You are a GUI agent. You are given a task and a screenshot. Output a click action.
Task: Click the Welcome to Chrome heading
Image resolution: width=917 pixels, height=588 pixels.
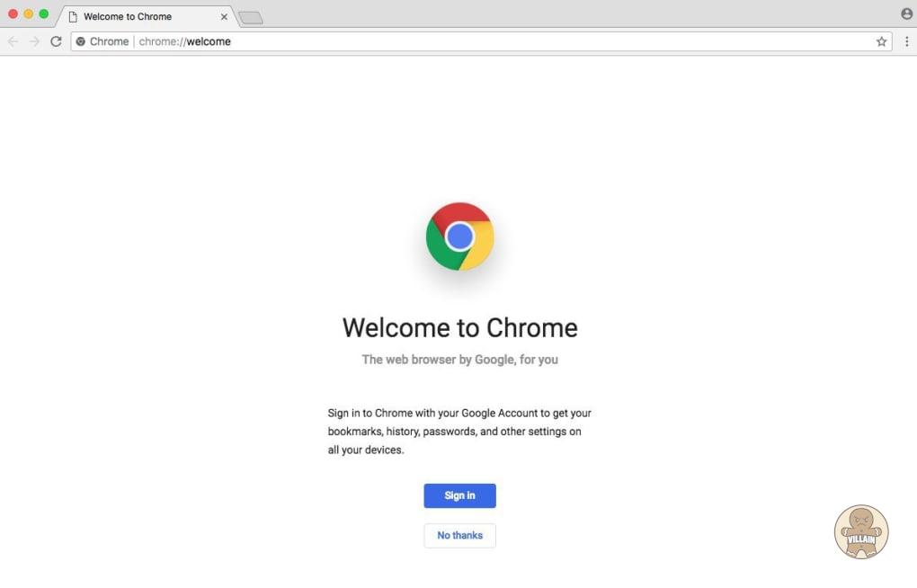coord(459,327)
